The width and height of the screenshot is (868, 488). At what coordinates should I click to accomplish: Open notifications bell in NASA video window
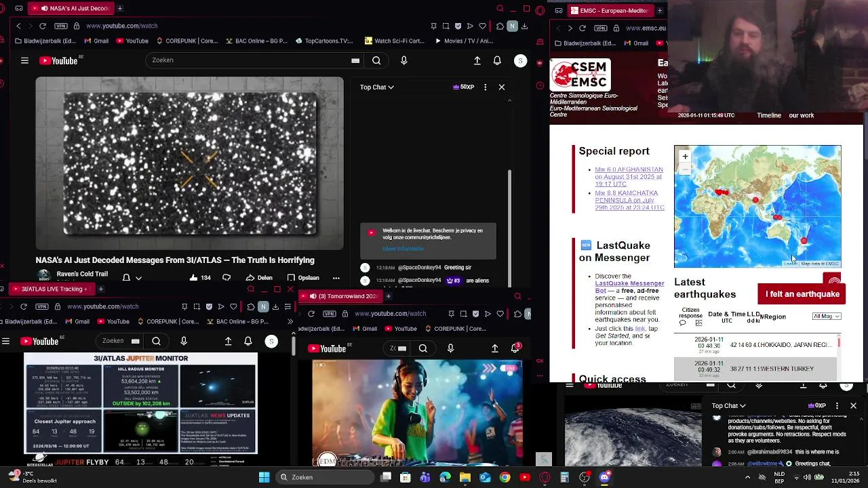(497, 60)
